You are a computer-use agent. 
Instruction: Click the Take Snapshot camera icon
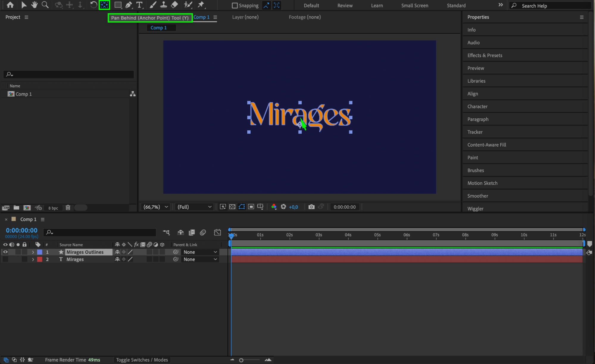pyautogui.click(x=311, y=207)
